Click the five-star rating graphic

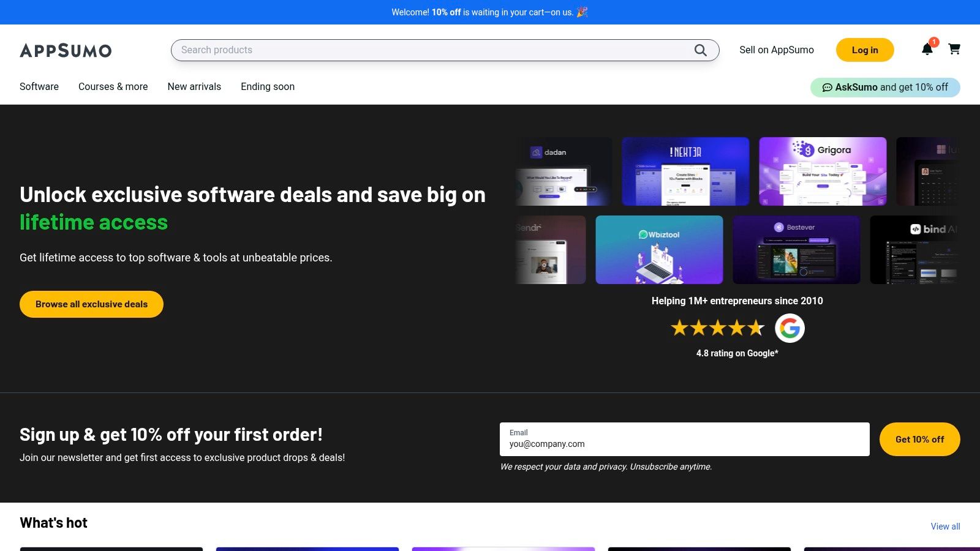718,328
